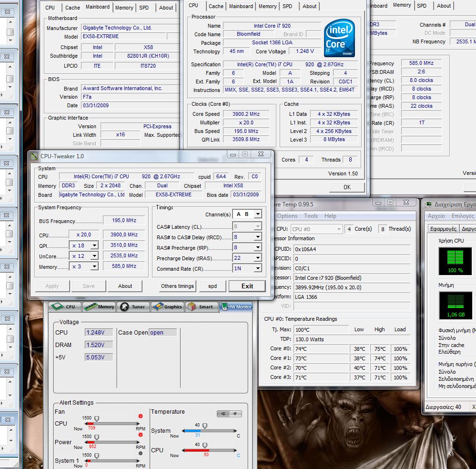Viewport: 476px width, 469px height.
Task: Switch to SPD tab in CPU-Z Memory window
Action: (421, 5)
